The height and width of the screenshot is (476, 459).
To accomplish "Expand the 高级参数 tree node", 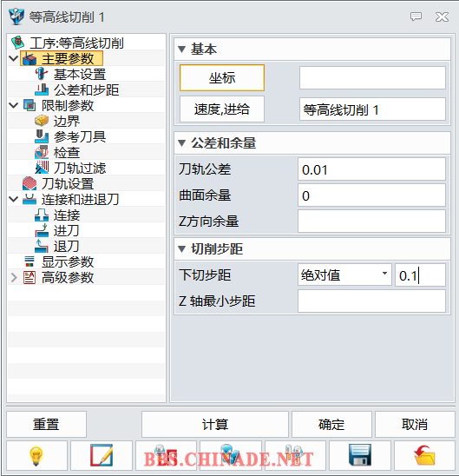I will (14, 277).
